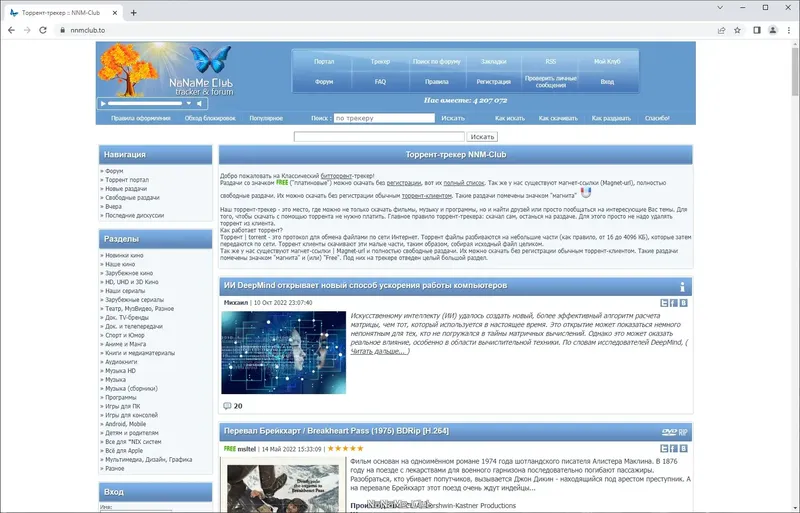Share Breakheart Pass post on Facebook
800x513 pixels.
click(673, 448)
